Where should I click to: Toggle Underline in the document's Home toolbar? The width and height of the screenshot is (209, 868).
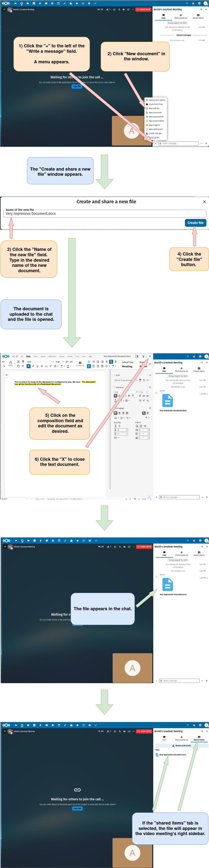click(37, 366)
